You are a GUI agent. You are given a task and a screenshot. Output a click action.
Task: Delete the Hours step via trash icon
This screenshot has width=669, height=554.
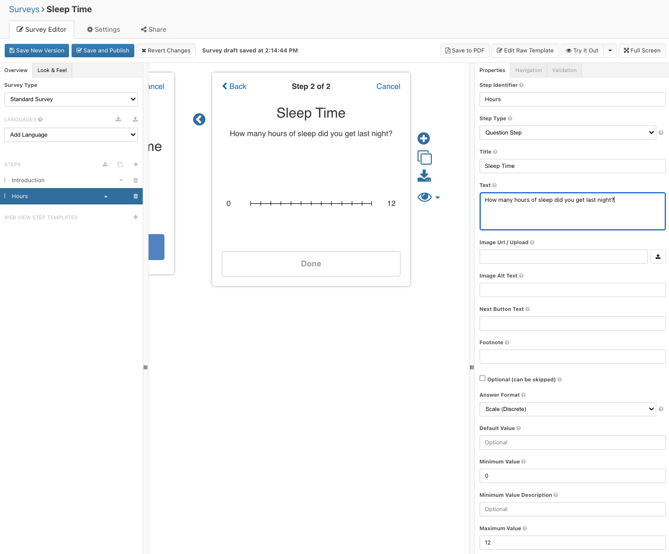click(136, 196)
